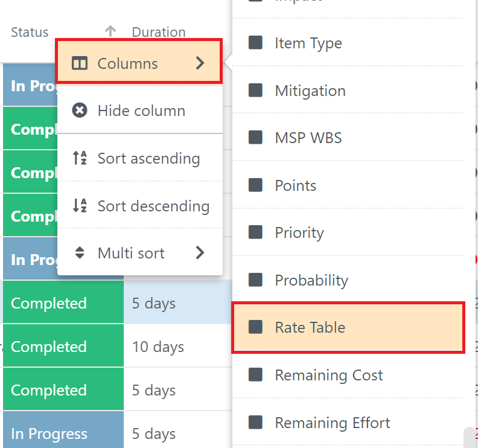This screenshot has height=448, width=478.
Task: Click the 10 days duration cell
Action: 178,346
